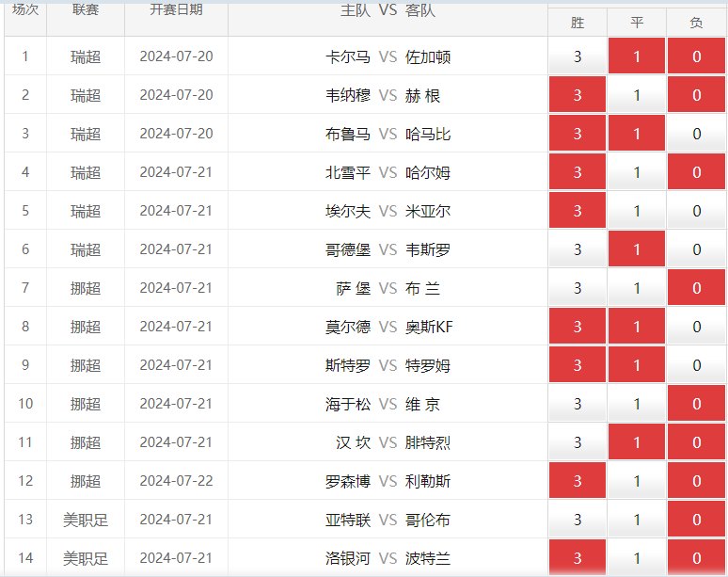This screenshot has height=577, width=728.
Task: Toggle win (3) for 北雪平 VS 哈尔姆
Action: tap(578, 172)
